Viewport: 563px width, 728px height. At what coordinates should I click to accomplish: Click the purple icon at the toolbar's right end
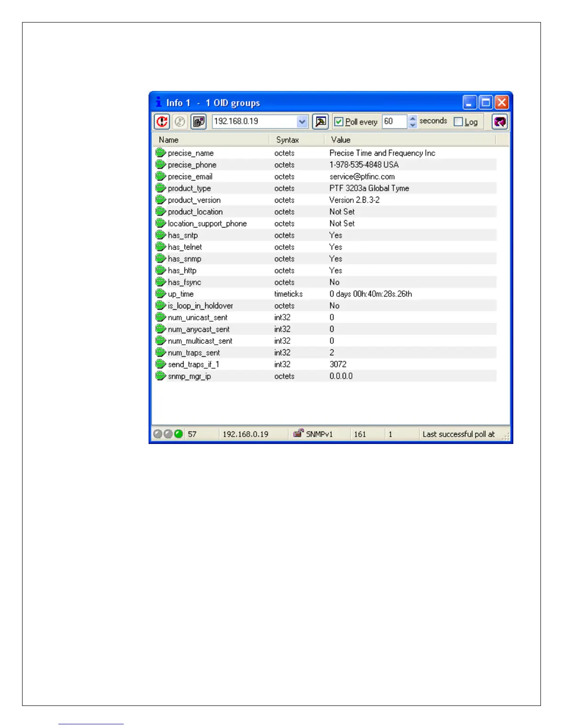tap(500, 122)
